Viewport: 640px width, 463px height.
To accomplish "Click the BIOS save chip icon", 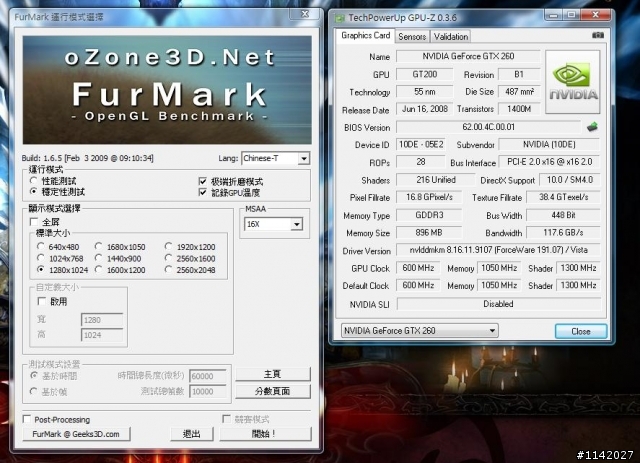I will point(592,127).
